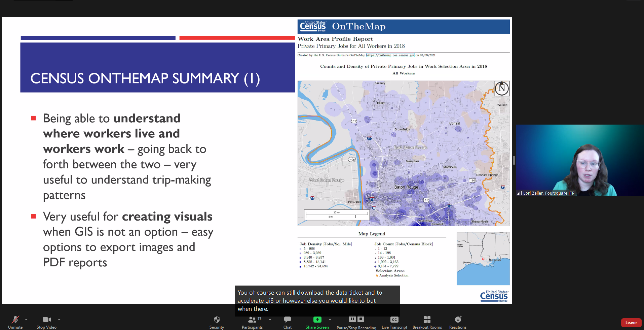Click 'Denham Springs' label on the map

coord(487,175)
